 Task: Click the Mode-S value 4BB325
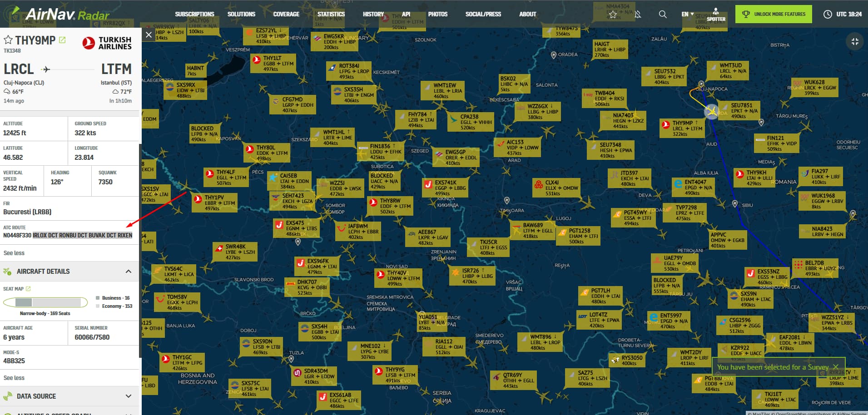14,361
